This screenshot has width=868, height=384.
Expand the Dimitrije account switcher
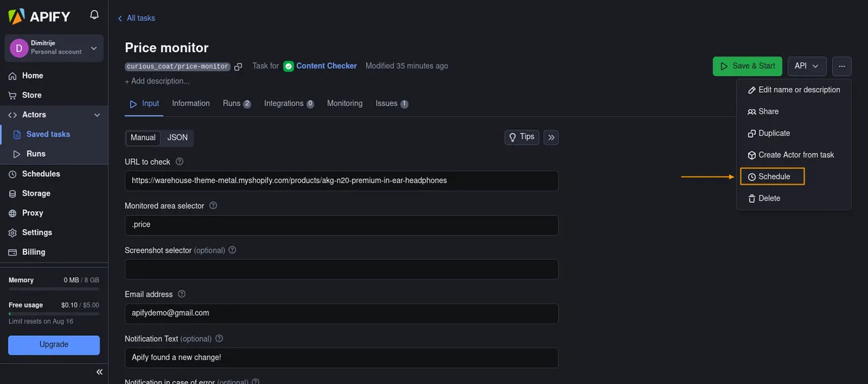(x=54, y=47)
